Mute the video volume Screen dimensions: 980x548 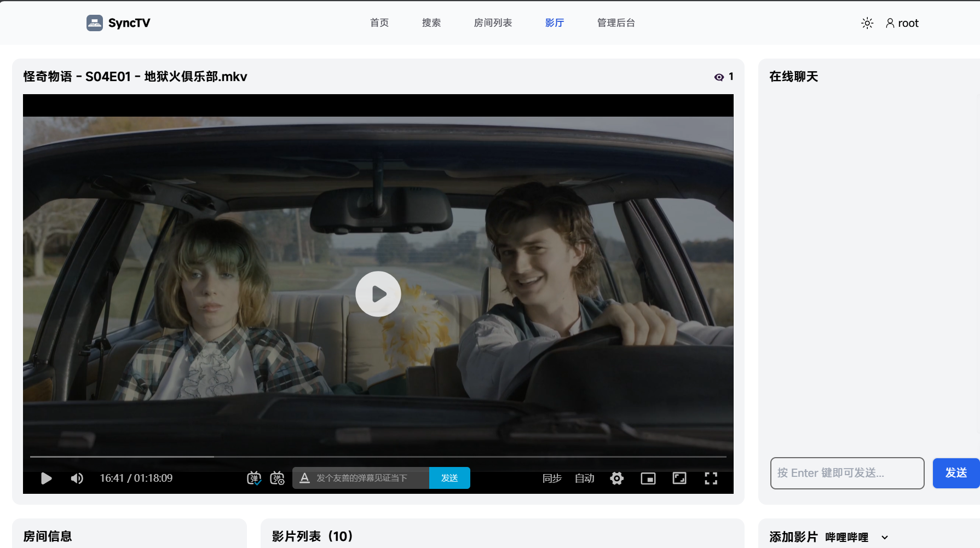click(77, 478)
